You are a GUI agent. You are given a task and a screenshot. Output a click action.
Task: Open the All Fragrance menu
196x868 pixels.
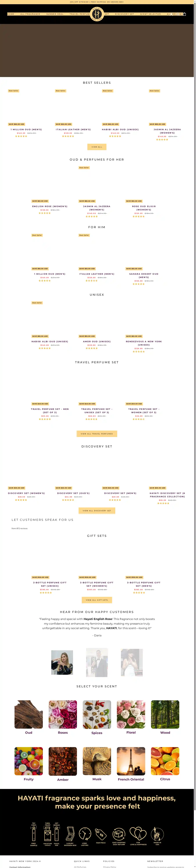pyautogui.click(x=30, y=14)
